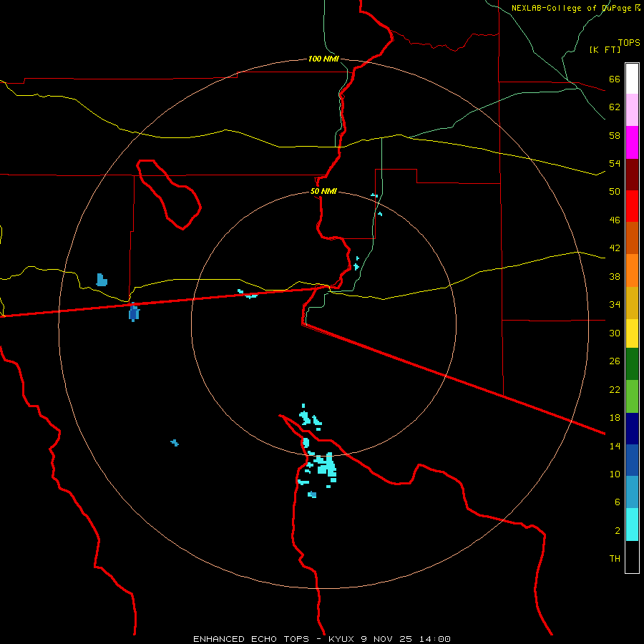Viewport: 644px width, 644px height.
Task: Click the light pink 62 kft legend swatch
Action: 632,109
